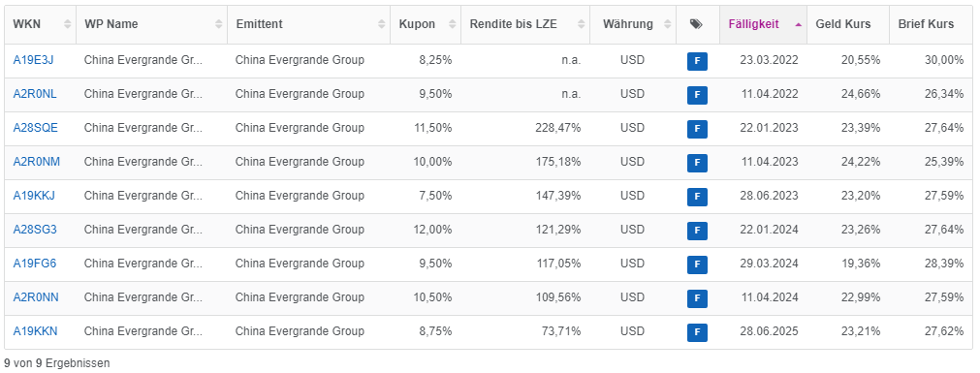Click the tag icon column header

696,24
